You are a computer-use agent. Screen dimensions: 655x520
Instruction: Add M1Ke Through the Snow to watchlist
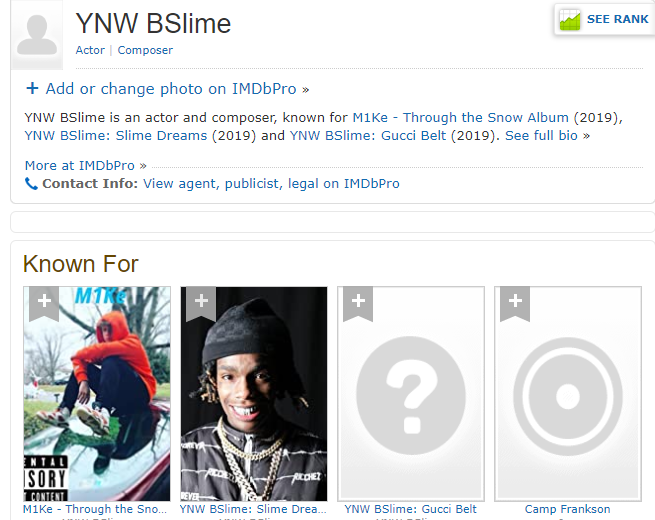point(44,304)
